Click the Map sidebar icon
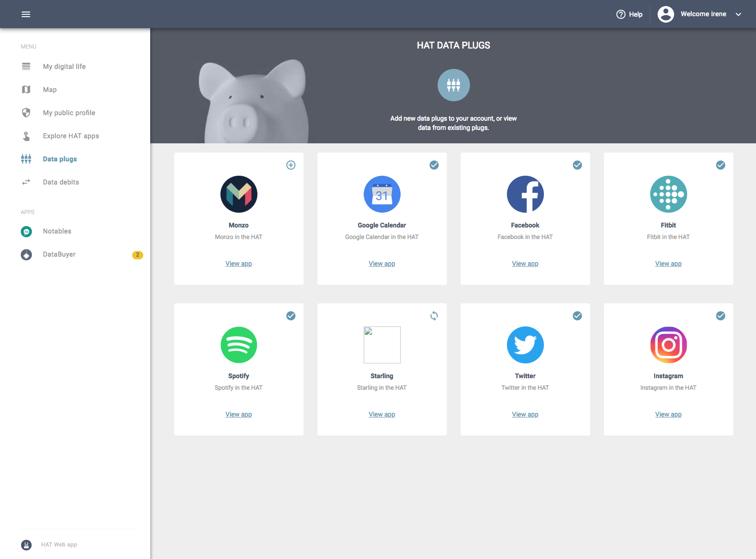 [x=26, y=90]
